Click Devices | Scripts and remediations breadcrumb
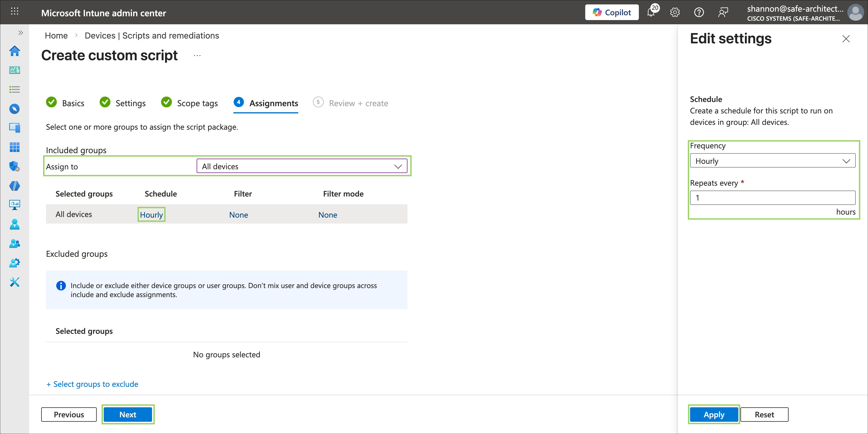The image size is (868, 434). [x=152, y=36]
